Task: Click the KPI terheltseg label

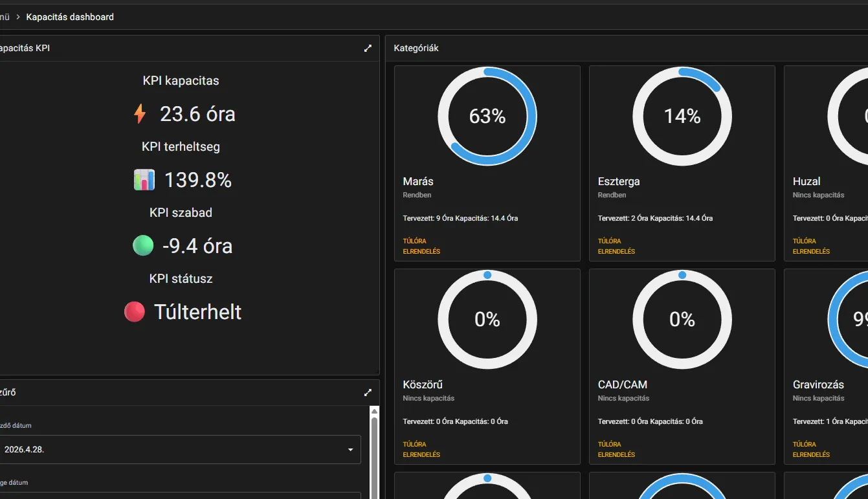Action: [x=181, y=147]
